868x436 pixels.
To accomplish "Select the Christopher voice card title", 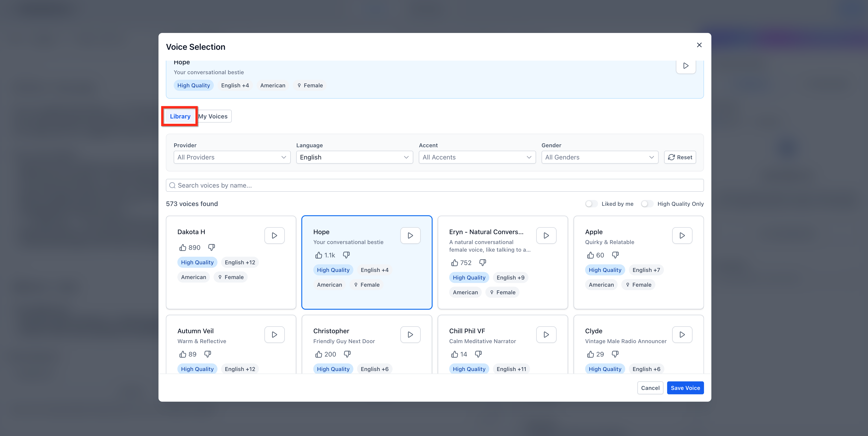I will point(331,331).
